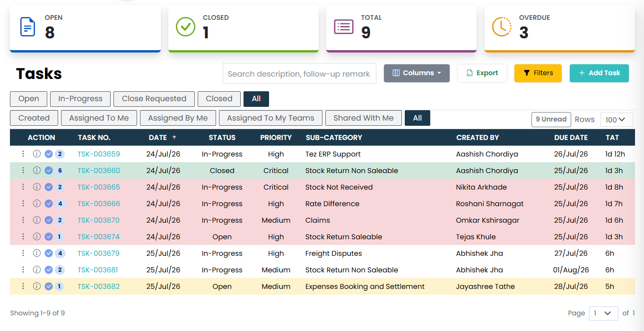The height and width of the screenshot is (331, 644).
Task: Click creator name Jayashree Tathe
Action: point(486,287)
